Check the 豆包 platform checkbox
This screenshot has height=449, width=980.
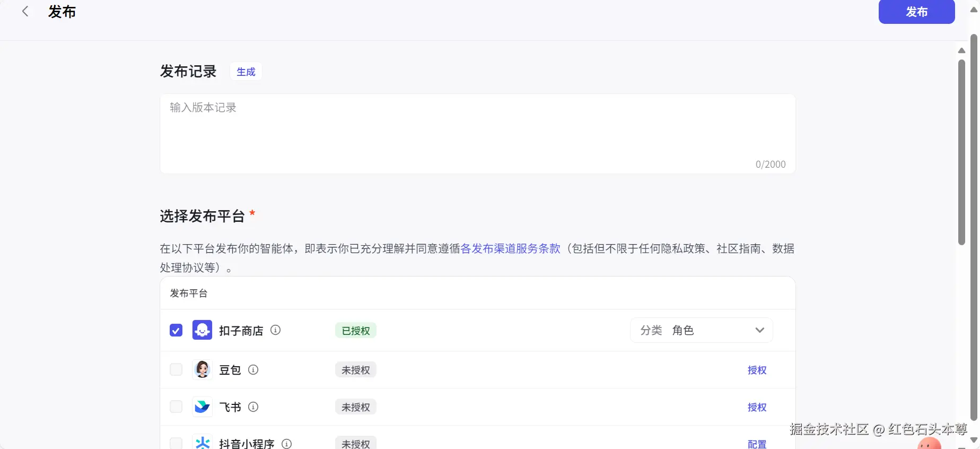(176, 369)
